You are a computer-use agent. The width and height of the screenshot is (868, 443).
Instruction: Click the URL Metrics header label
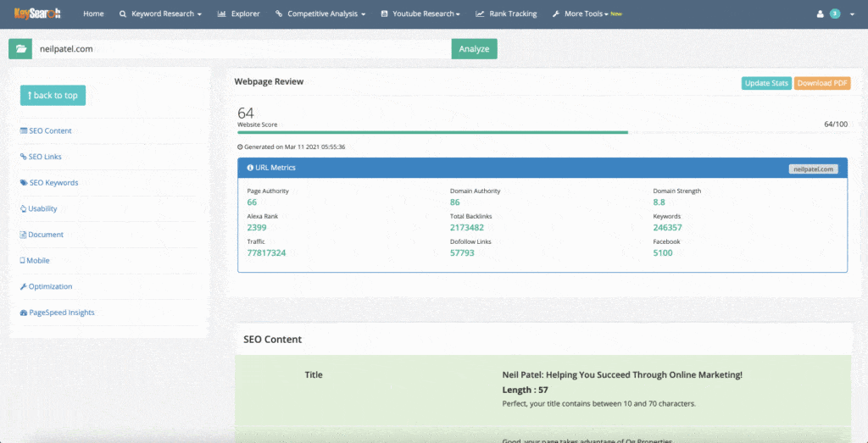(275, 168)
